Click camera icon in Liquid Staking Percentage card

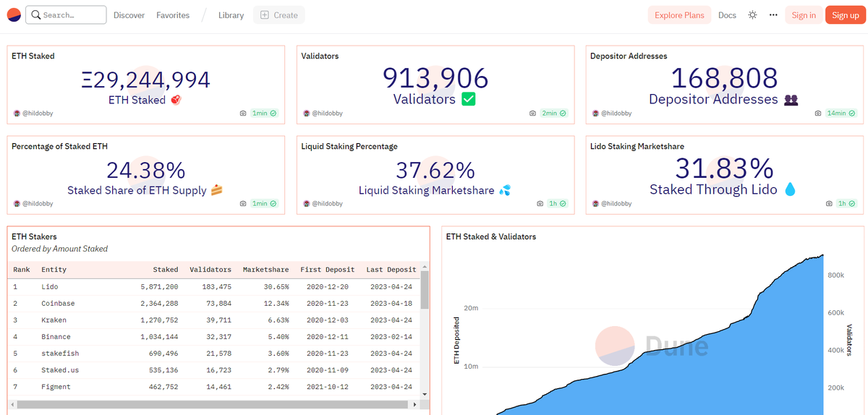tap(540, 204)
